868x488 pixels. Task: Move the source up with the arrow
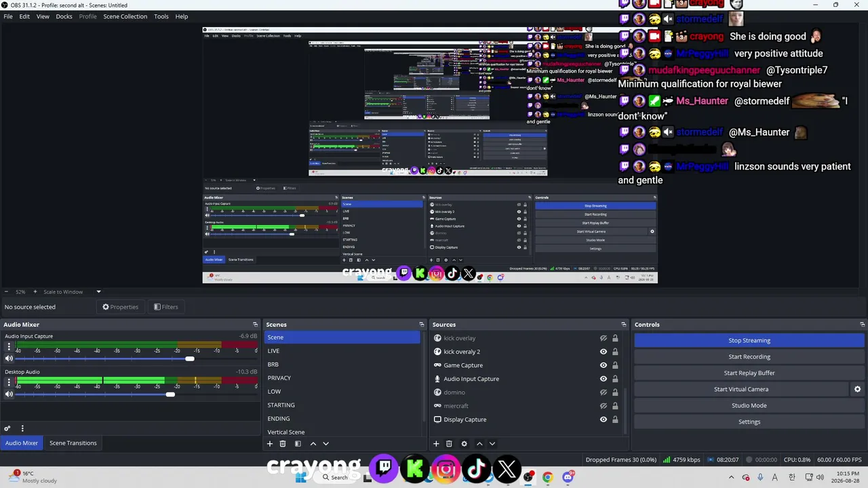tap(479, 444)
